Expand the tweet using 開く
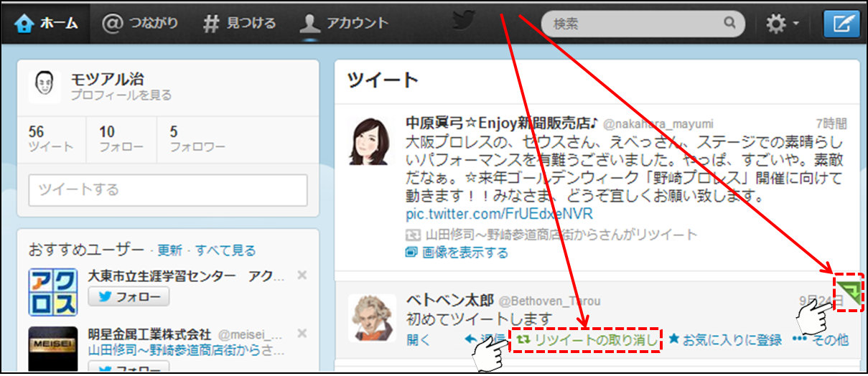Viewport: 868px width, 376px height. pyautogui.click(x=419, y=340)
